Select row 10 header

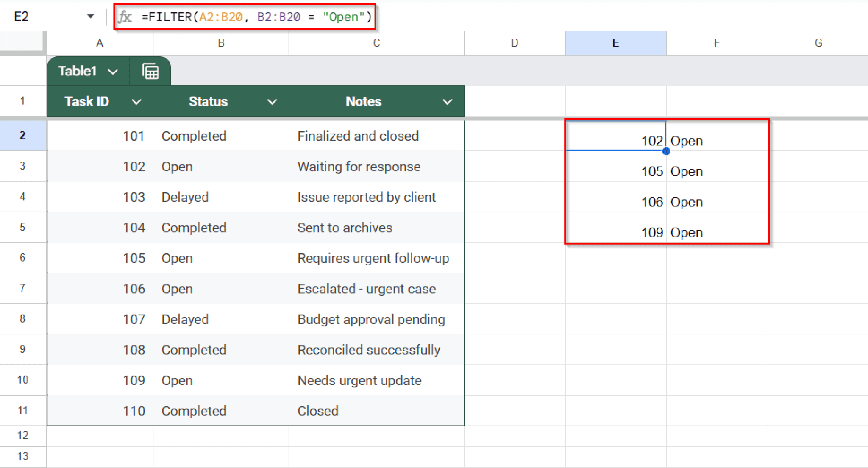click(x=23, y=380)
